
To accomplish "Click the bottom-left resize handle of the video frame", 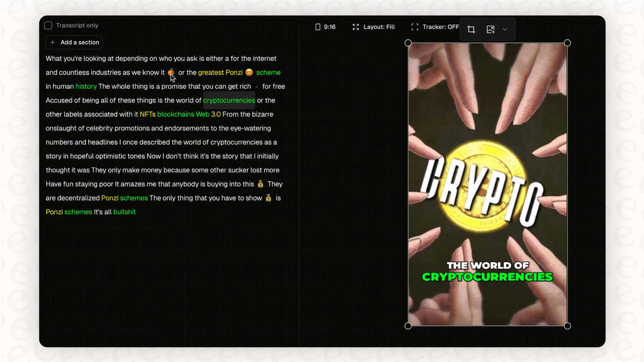I will pyautogui.click(x=407, y=326).
